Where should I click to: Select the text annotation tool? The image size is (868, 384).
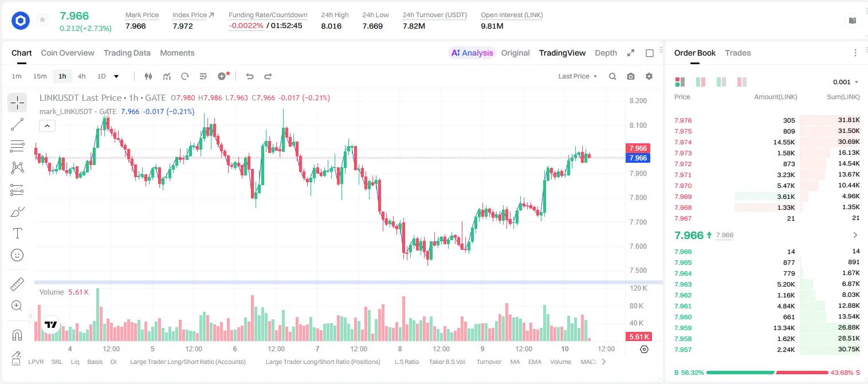click(x=17, y=233)
